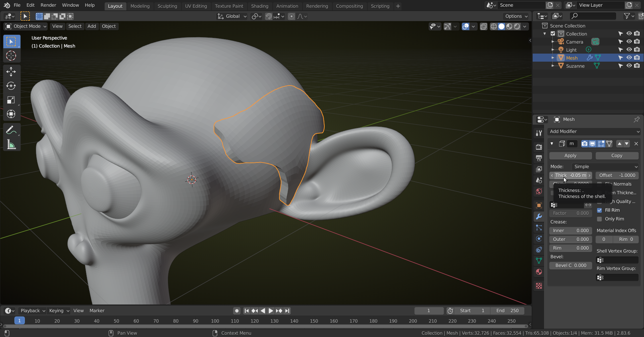Open the Active Tool properties tab
This screenshot has height=337, width=644.
539,133
